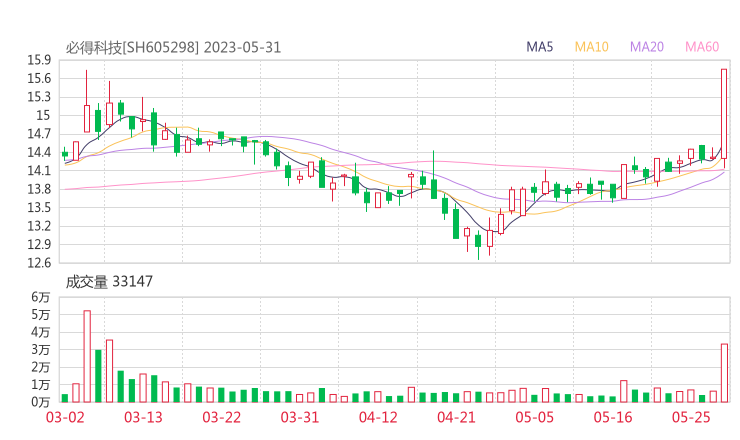The height and width of the screenshot is (440, 740).
Task: Click the 4万 volume axis label
Action: click(41, 332)
